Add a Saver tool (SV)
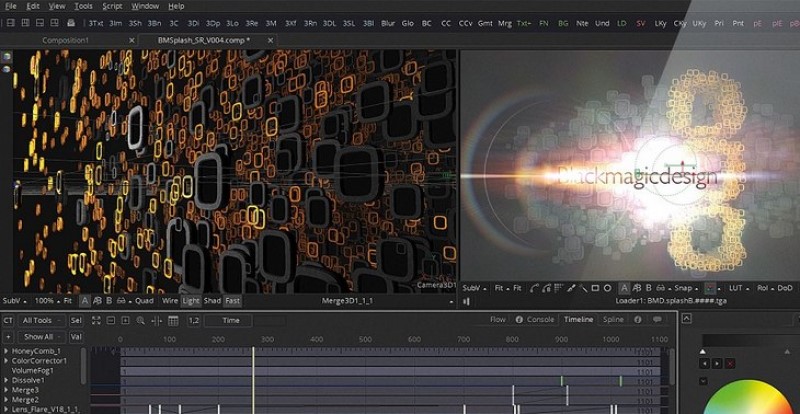This screenshot has width=800, height=414. (641, 23)
